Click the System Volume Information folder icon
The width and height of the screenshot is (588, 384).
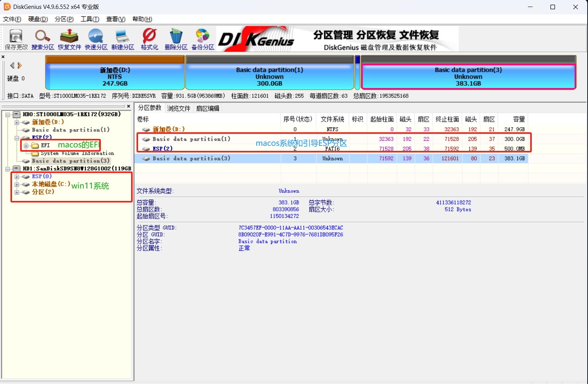(x=35, y=154)
